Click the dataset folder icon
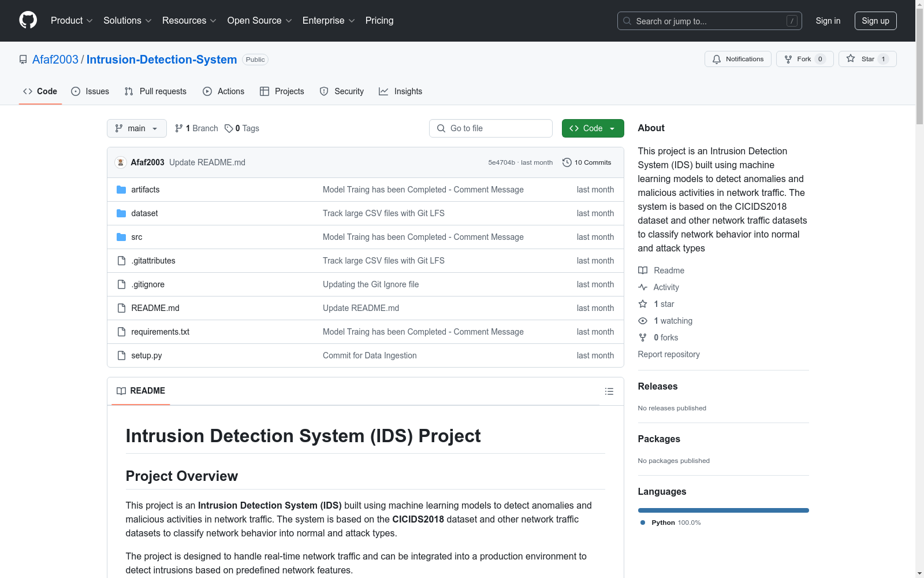This screenshot has height=578, width=924. point(121,213)
